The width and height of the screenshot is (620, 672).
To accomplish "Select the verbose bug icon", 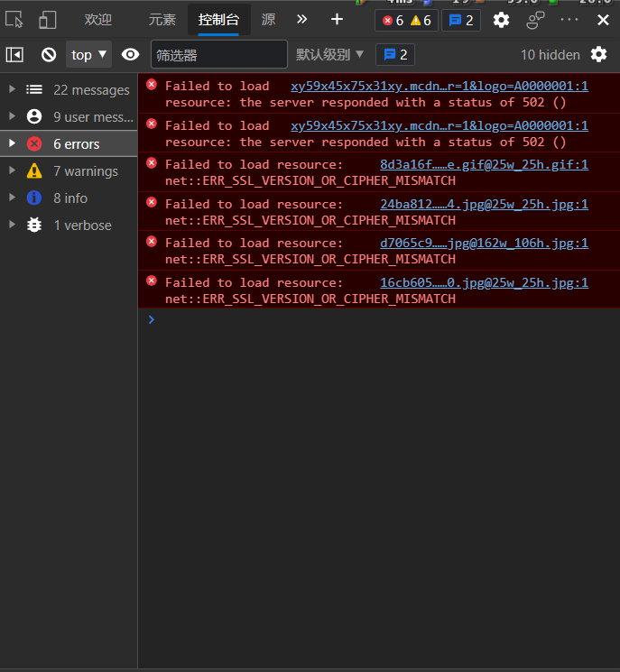I will 34,225.
